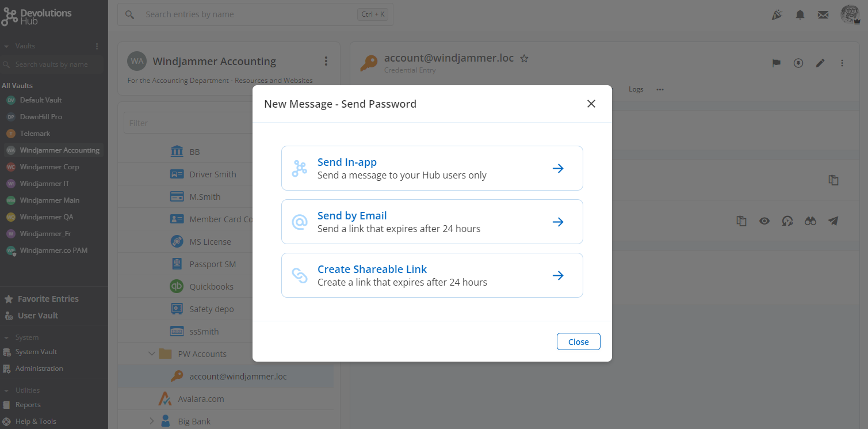Click the flag icon in the entry header

(777, 63)
